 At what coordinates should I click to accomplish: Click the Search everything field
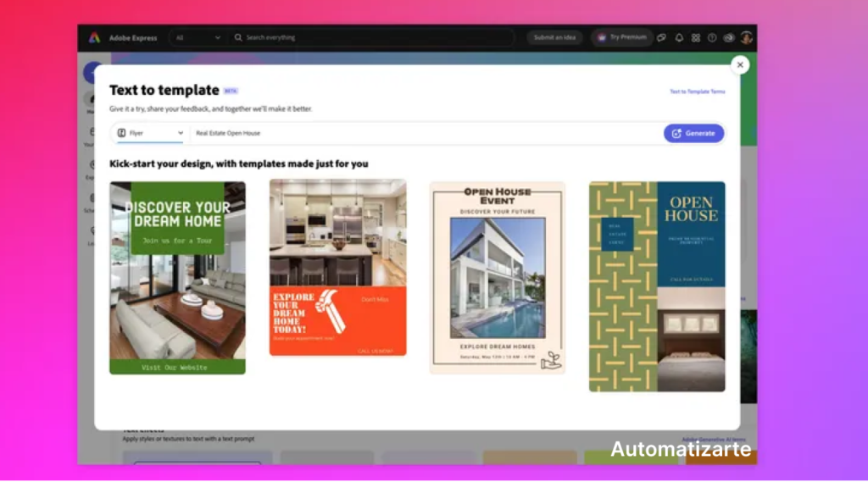coord(371,37)
